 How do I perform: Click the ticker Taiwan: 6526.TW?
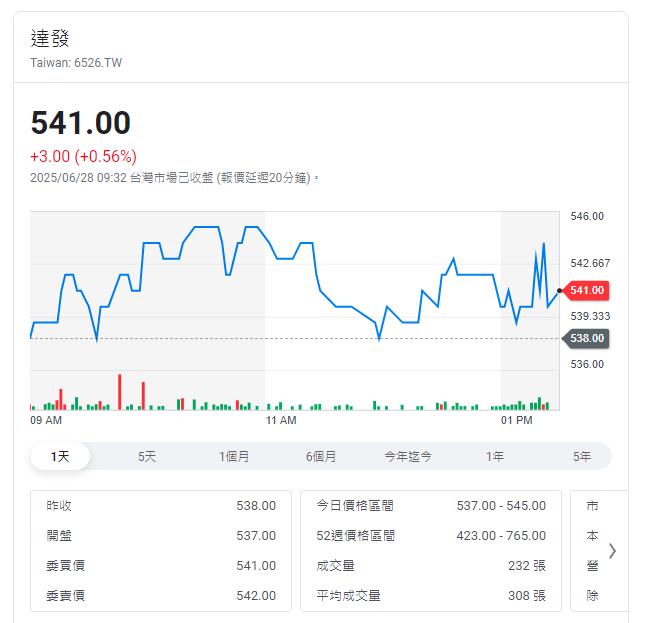pos(76,63)
